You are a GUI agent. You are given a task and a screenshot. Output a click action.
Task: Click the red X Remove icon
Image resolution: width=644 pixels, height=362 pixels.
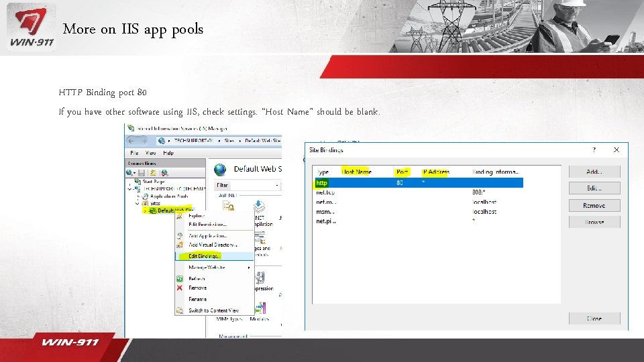click(180, 288)
